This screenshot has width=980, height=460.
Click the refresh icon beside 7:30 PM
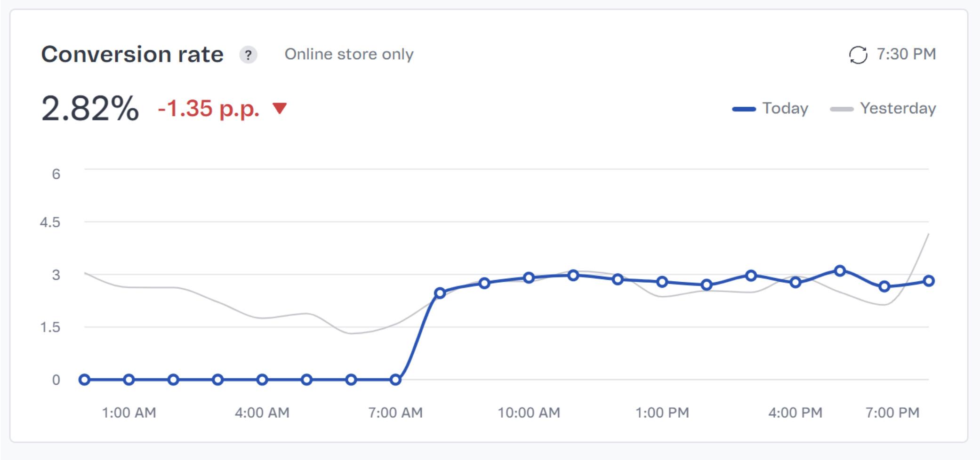click(858, 55)
